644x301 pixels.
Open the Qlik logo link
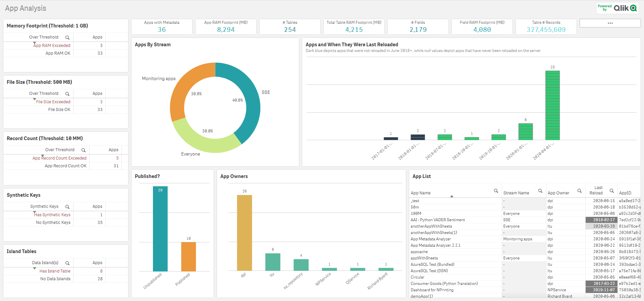coord(618,8)
